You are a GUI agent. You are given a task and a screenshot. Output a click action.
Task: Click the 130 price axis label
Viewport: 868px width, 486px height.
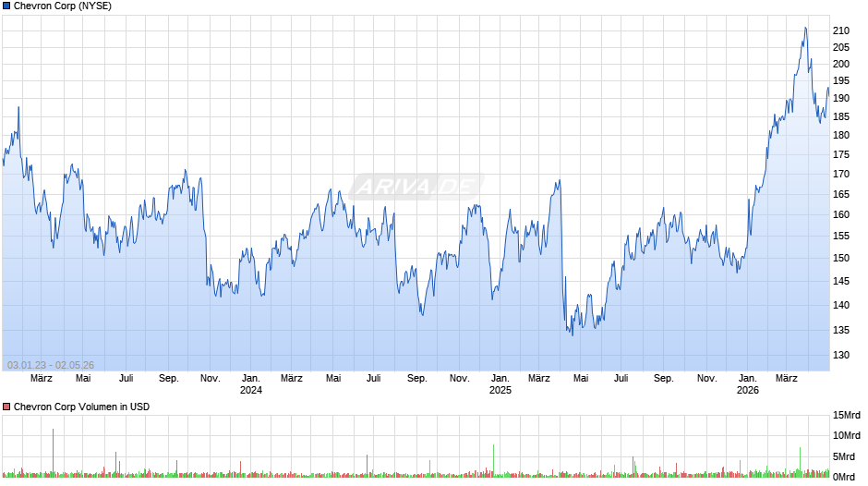click(x=841, y=355)
